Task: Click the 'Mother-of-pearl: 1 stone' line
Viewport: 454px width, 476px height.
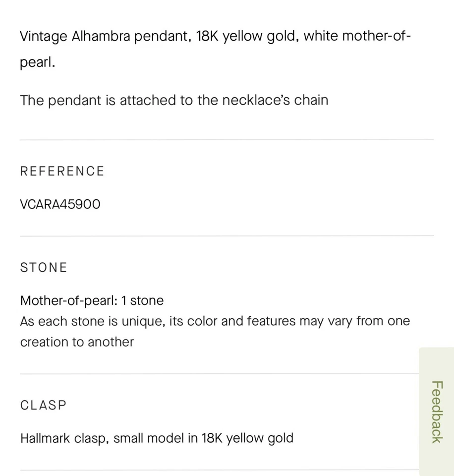Action: 92,300
